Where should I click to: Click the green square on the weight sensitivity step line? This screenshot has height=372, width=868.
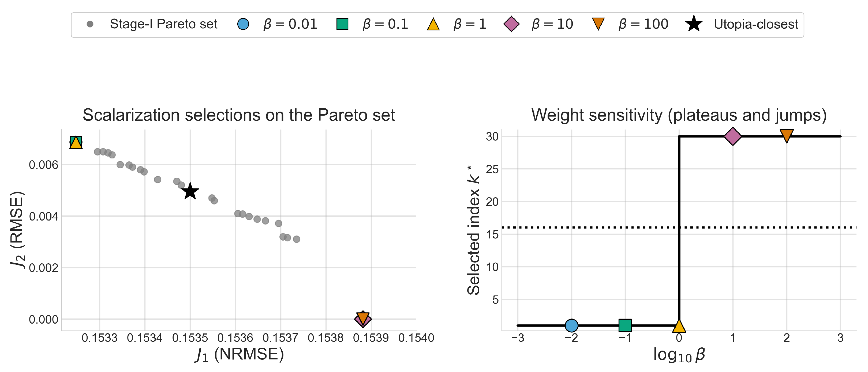pyautogui.click(x=625, y=325)
